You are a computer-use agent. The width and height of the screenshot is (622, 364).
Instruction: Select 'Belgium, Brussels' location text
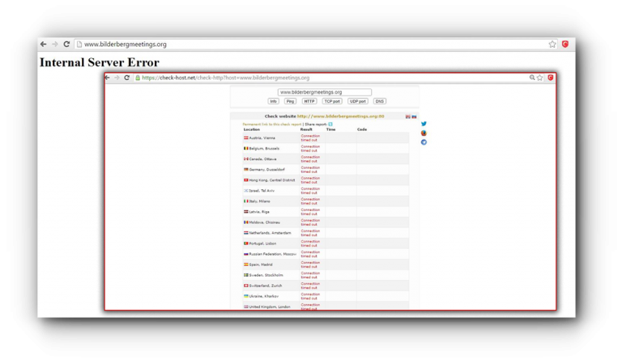coord(264,149)
